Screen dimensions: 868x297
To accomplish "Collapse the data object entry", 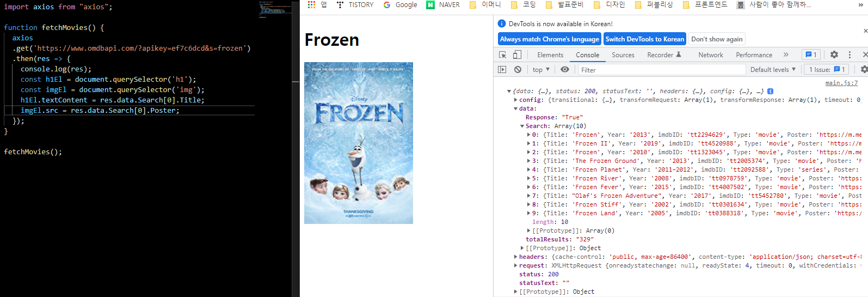I will [x=515, y=109].
